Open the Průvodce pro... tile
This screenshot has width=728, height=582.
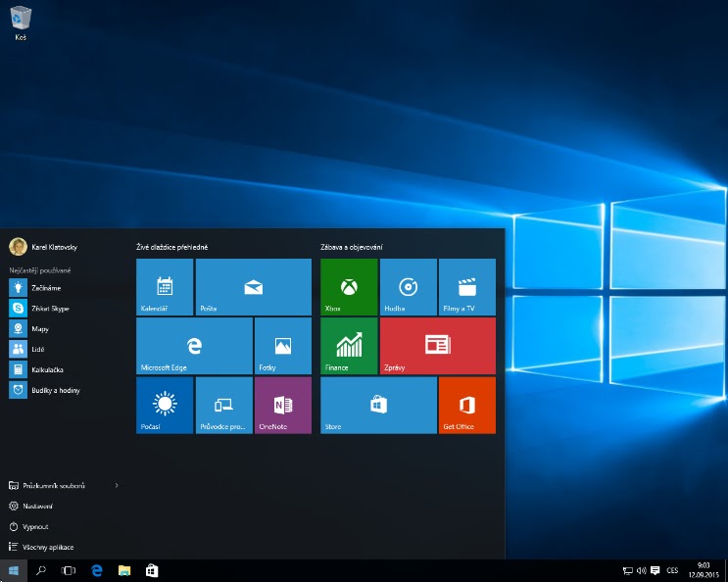pyautogui.click(x=223, y=406)
